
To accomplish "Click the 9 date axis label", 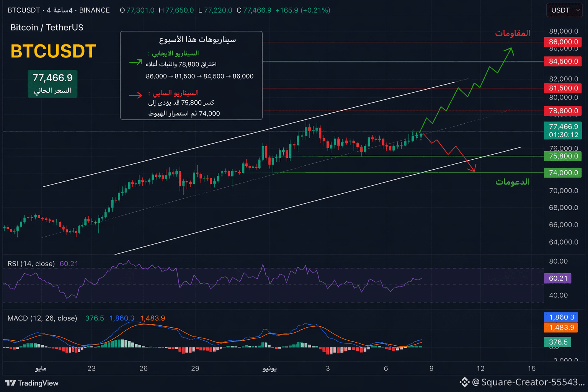I will 431,368.
